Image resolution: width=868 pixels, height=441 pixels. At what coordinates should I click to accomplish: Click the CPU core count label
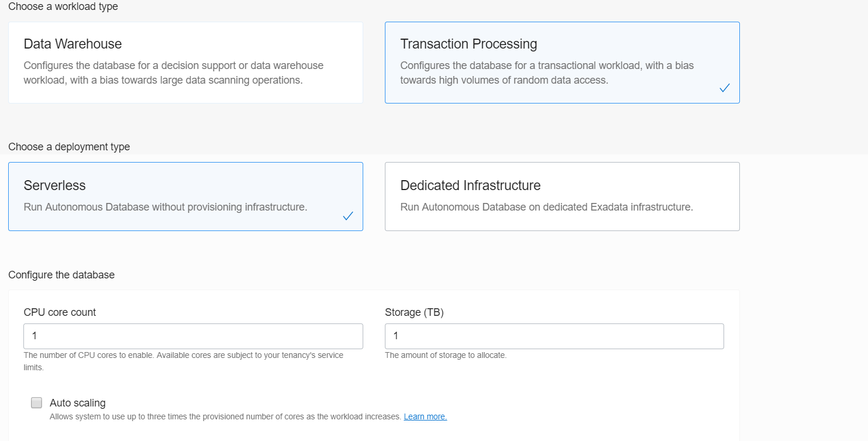[x=59, y=312]
